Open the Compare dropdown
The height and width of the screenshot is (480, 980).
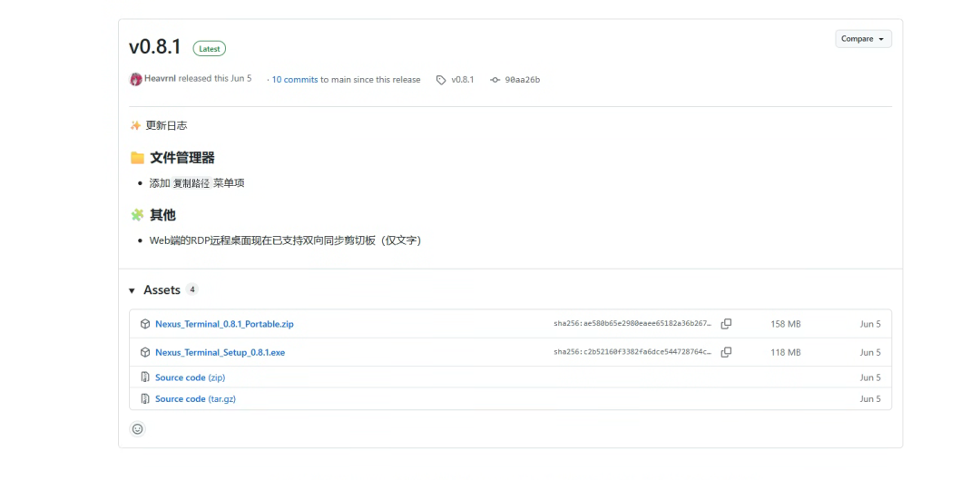click(x=863, y=39)
